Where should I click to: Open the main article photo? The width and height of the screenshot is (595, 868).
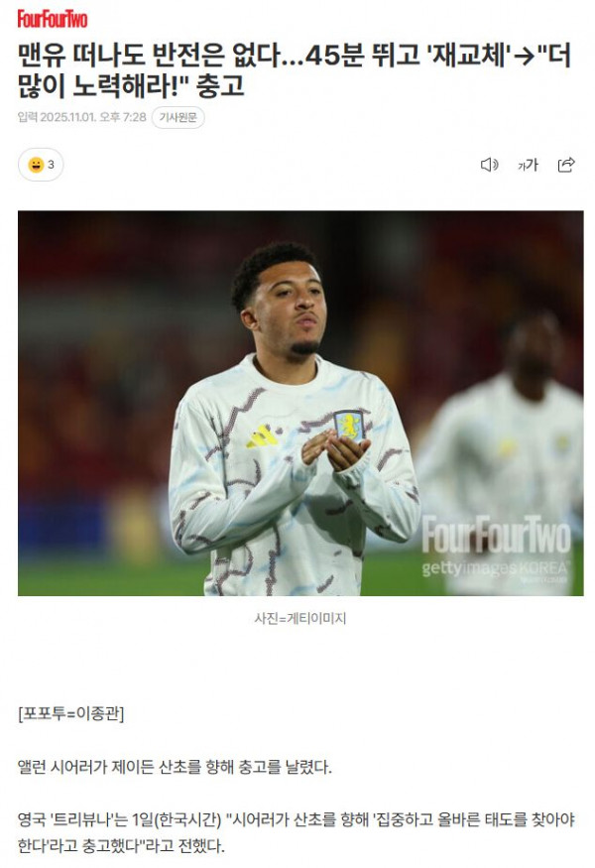tap(300, 403)
